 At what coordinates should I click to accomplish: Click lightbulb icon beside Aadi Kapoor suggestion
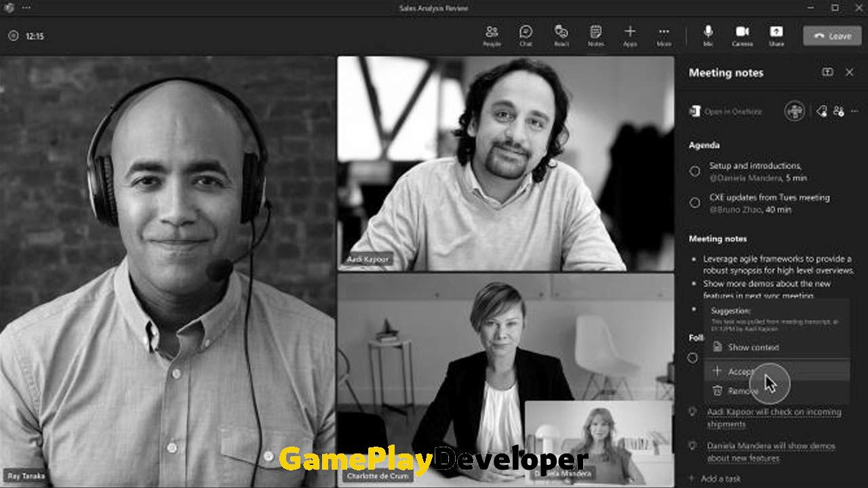[x=692, y=412]
